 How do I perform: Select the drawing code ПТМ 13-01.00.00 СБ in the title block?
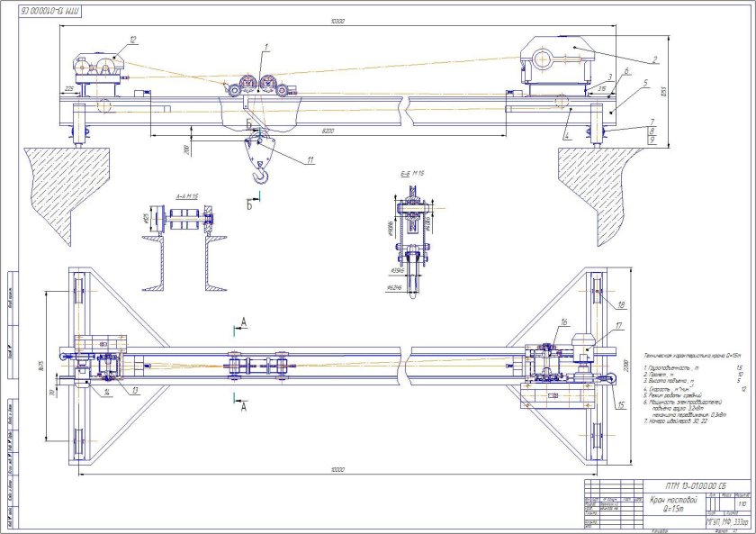pos(697,485)
